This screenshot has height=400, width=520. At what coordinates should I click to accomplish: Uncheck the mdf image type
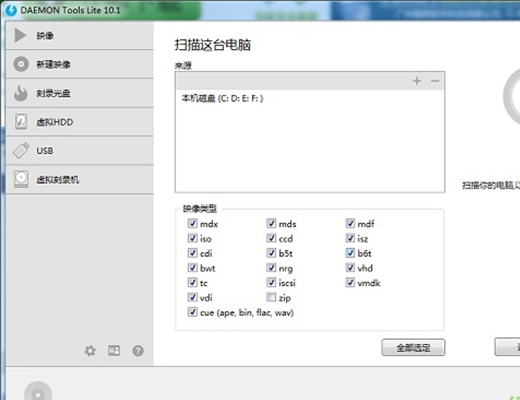pos(350,223)
